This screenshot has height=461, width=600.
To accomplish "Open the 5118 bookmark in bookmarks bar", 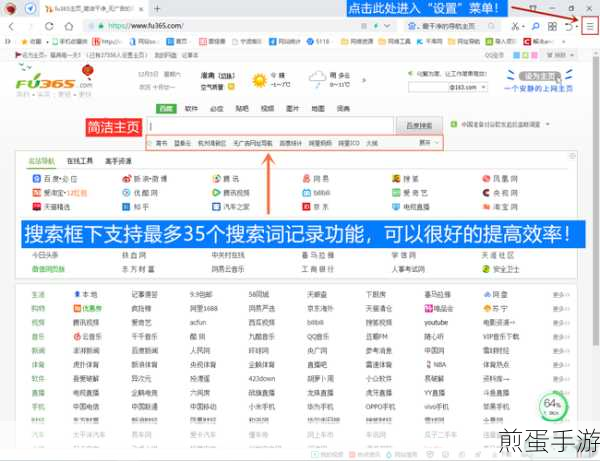I will [318, 41].
